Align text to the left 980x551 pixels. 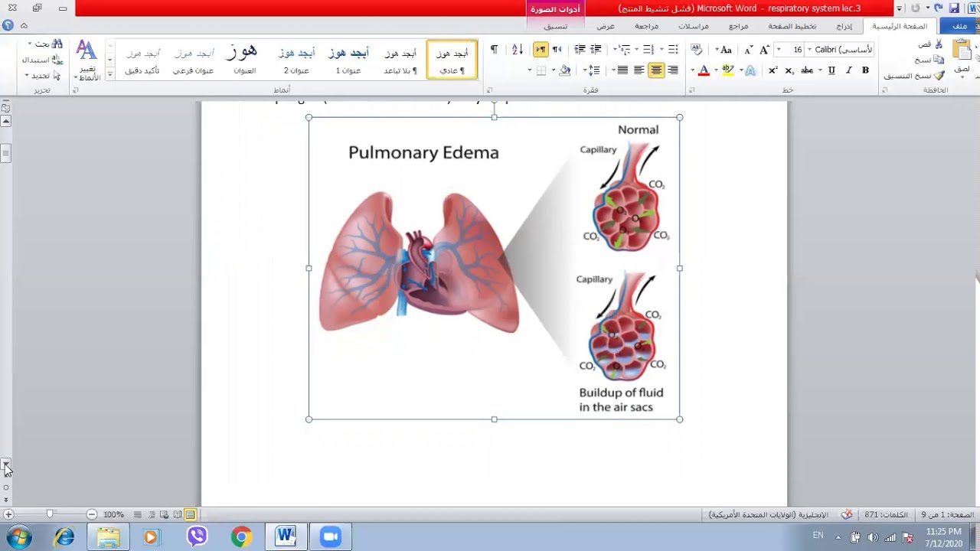(x=639, y=70)
